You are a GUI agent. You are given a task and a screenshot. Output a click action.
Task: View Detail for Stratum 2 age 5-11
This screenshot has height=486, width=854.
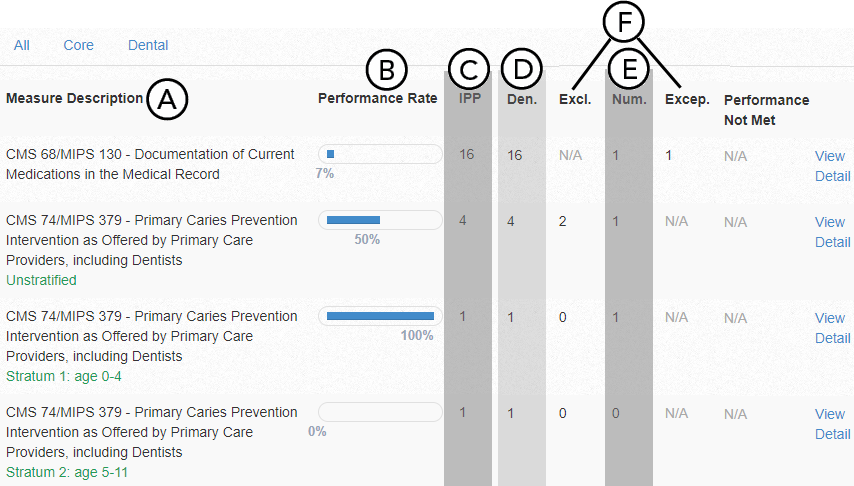pyautogui.click(x=831, y=424)
